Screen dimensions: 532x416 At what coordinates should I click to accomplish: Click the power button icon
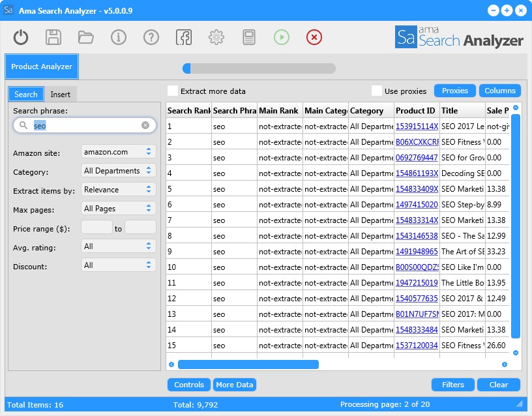tap(21, 37)
